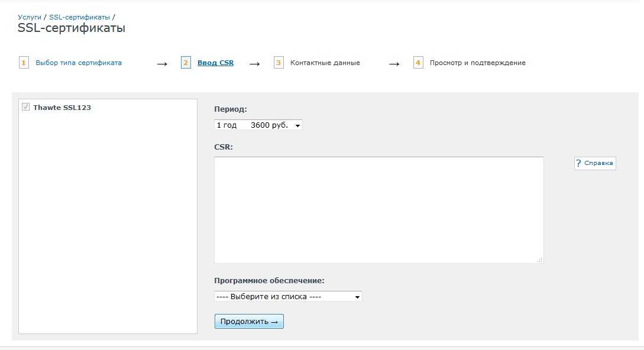Click the step 2 number icon

tap(186, 63)
